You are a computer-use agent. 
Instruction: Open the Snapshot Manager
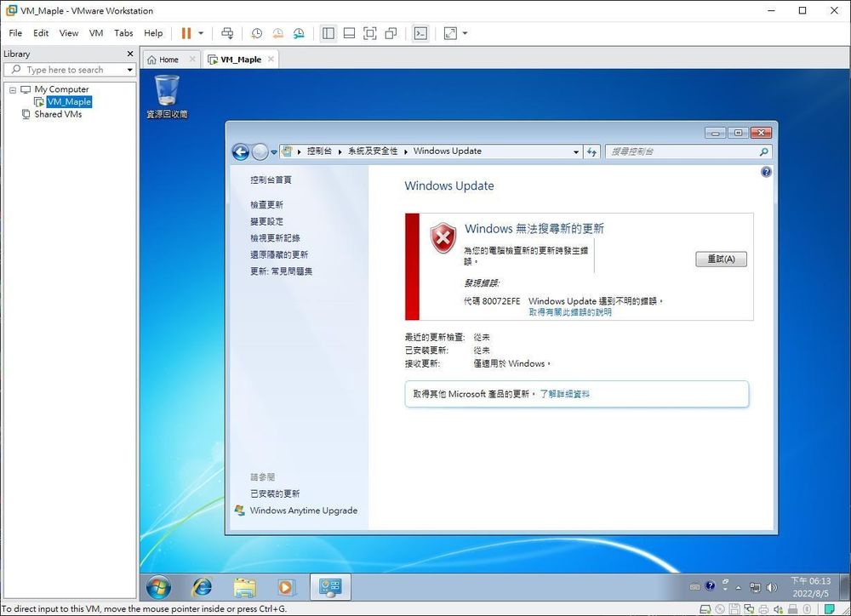coord(299,32)
